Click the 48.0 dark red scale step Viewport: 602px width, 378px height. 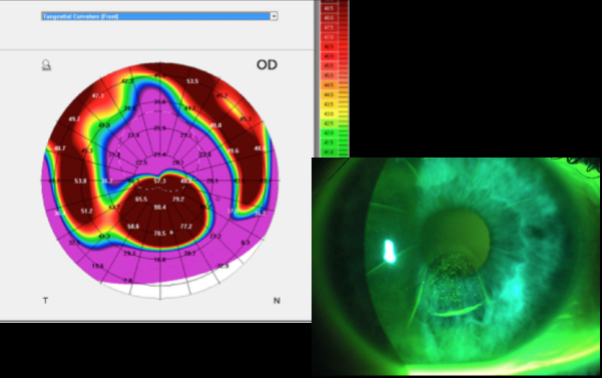tap(329, 18)
